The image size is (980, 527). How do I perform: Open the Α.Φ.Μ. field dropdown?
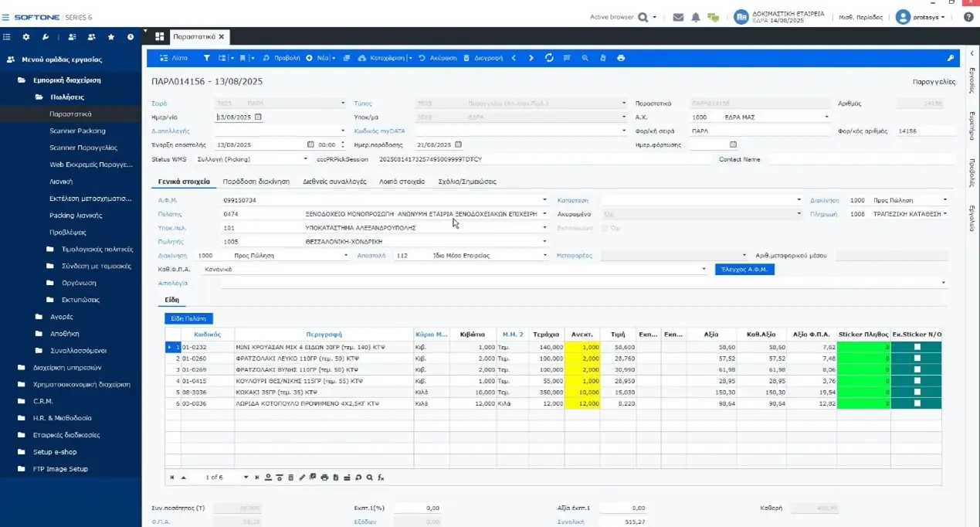click(544, 200)
